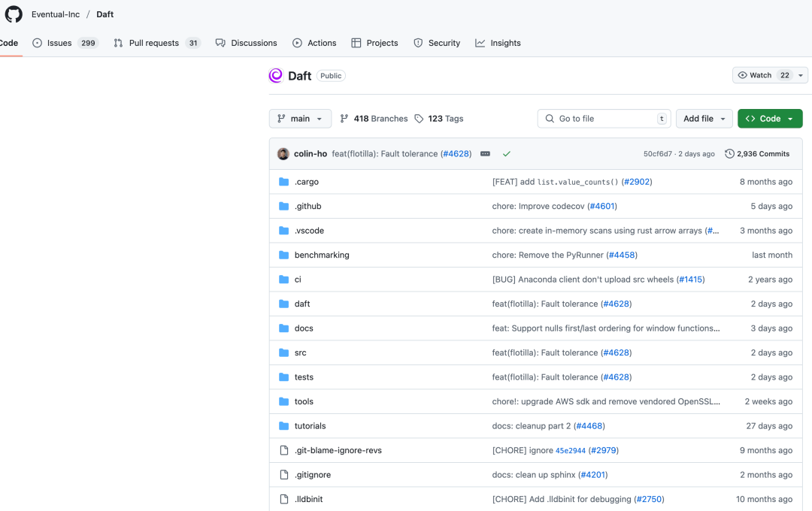This screenshot has height=511, width=812.
Task: Click the ci folder icon
Action: 283,279
